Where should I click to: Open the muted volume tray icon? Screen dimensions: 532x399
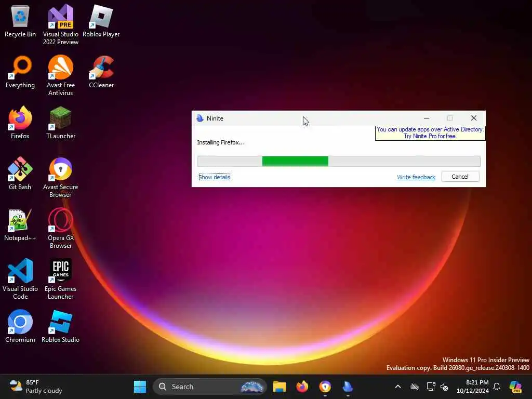[x=444, y=387]
